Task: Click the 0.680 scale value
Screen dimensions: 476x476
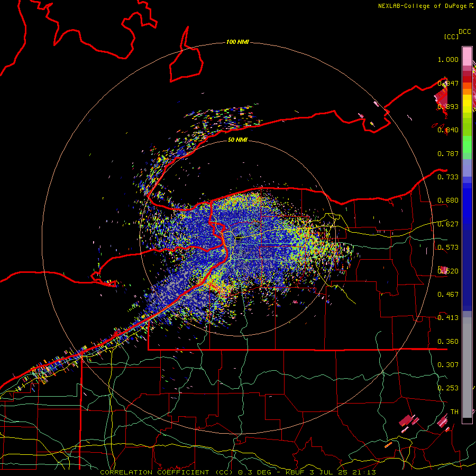Action: tap(448, 200)
